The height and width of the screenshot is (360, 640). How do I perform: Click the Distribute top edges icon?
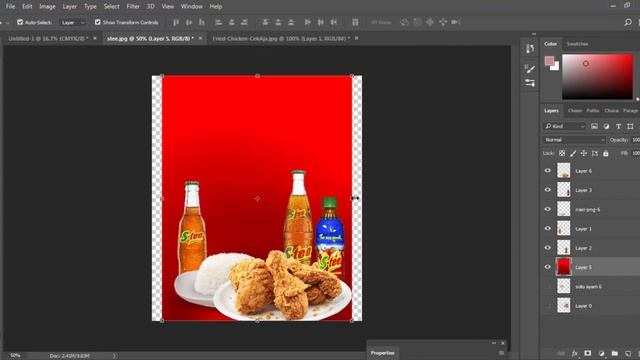(x=265, y=22)
